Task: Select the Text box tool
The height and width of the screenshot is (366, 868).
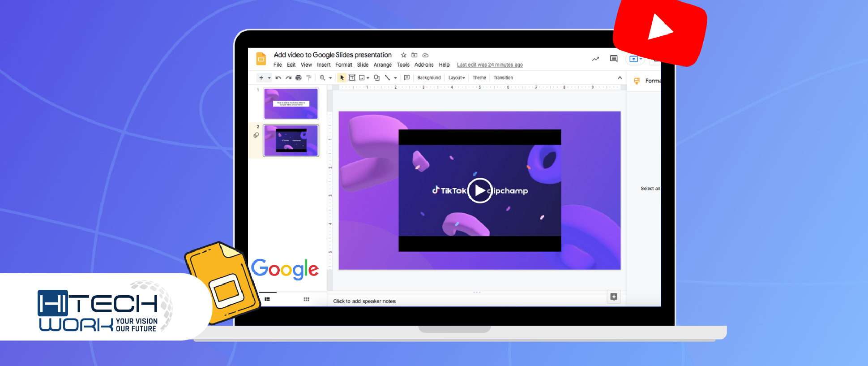Action: click(352, 78)
